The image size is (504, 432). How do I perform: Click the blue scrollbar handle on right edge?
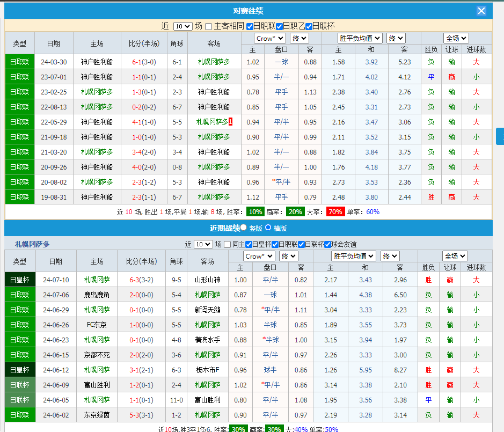coord(501,137)
